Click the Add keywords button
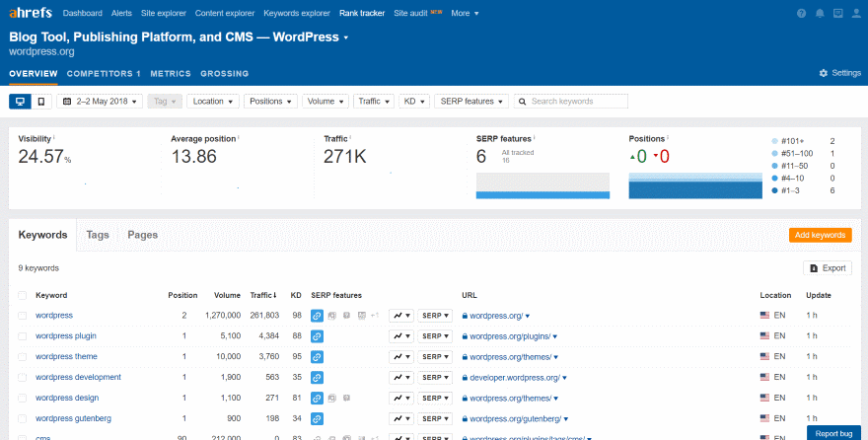 pyautogui.click(x=820, y=235)
